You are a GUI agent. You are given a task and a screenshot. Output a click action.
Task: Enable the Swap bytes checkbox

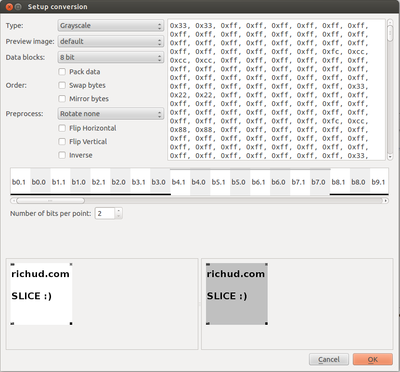[x=62, y=85]
